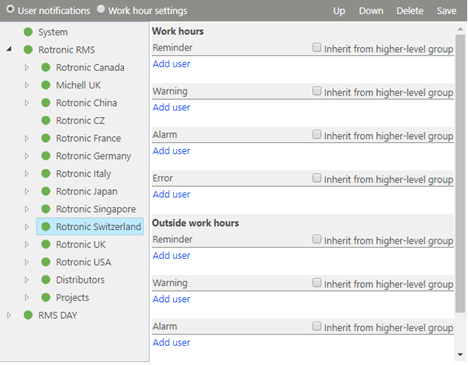Enable inherit for Work hours Error
The height and width of the screenshot is (365, 468).
pos(317,178)
